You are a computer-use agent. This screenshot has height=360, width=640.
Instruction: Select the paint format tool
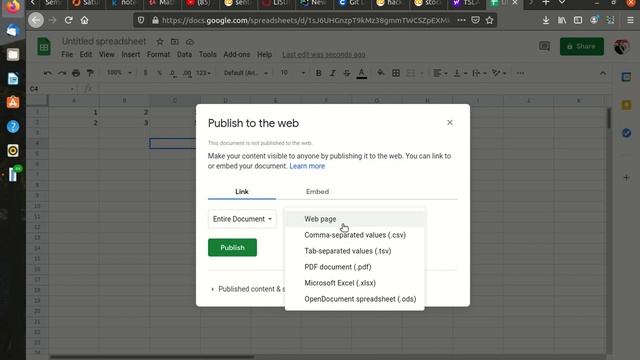[90, 73]
